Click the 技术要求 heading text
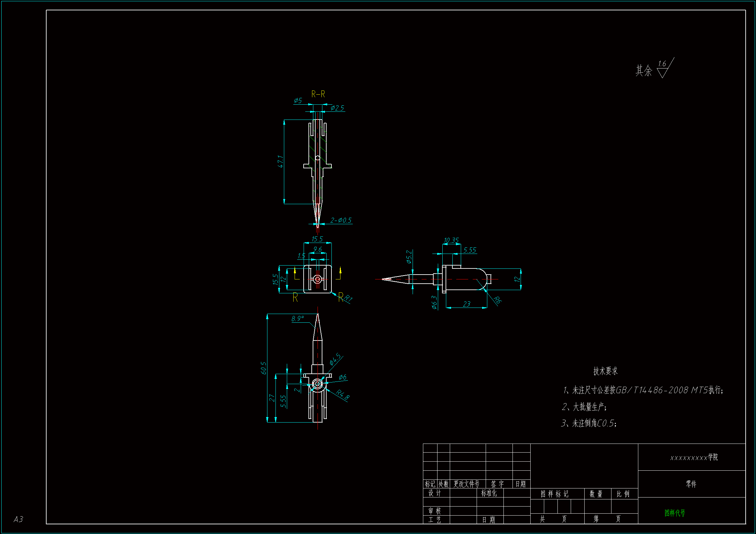This screenshot has height=534, width=756. (605, 371)
